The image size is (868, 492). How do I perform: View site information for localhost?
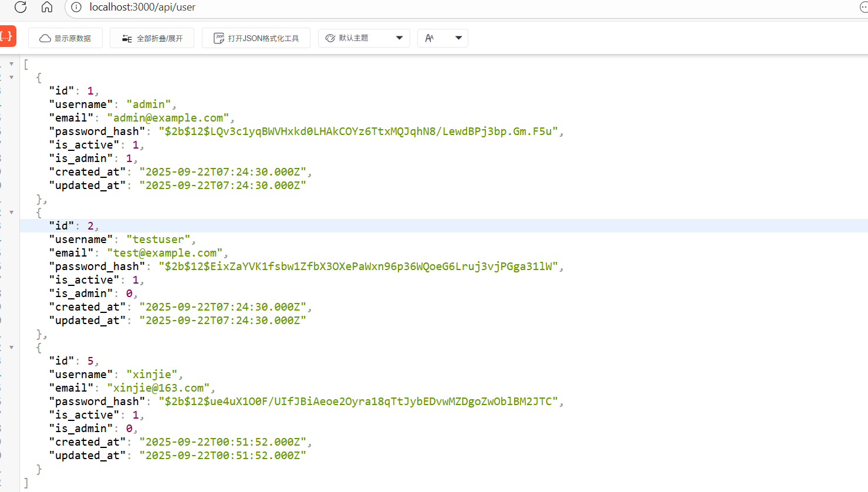click(x=76, y=7)
